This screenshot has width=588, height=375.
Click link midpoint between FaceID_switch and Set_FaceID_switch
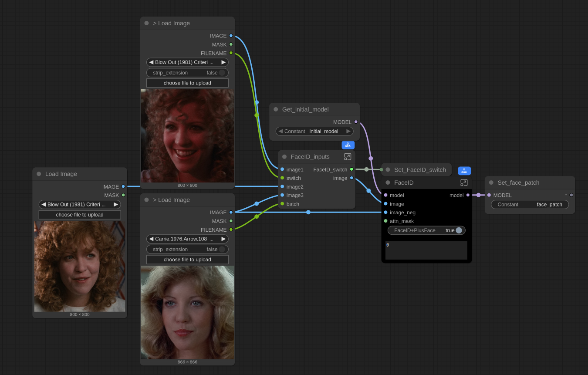pyautogui.click(x=366, y=169)
